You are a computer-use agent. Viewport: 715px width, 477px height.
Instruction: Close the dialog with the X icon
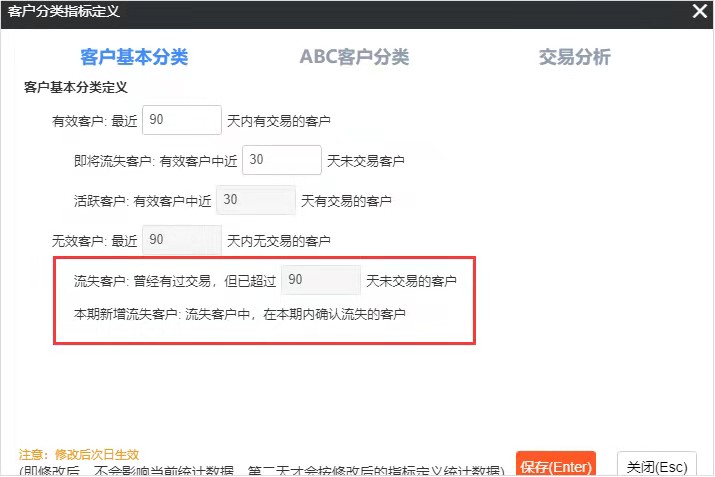tap(700, 11)
